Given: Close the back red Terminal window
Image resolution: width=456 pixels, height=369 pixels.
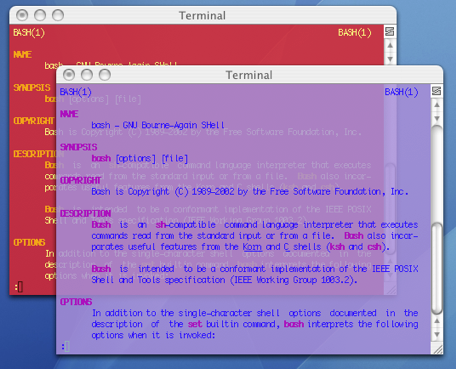Looking at the screenshot, I should click(x=22, y=15).
